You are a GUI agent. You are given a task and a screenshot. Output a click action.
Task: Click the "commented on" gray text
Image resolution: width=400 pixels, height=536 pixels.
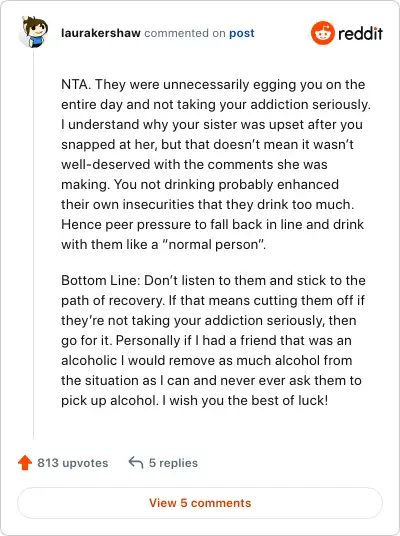pyautogui.click(x=185, y=33)
